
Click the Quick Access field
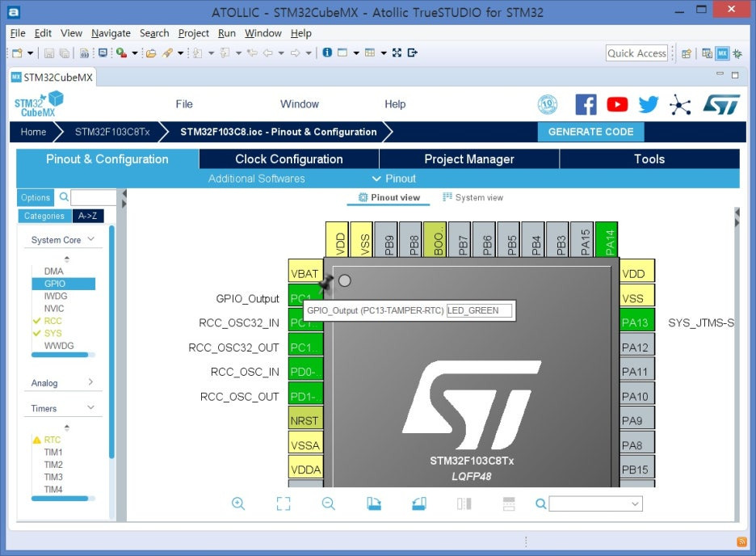(x=636, y=53)
